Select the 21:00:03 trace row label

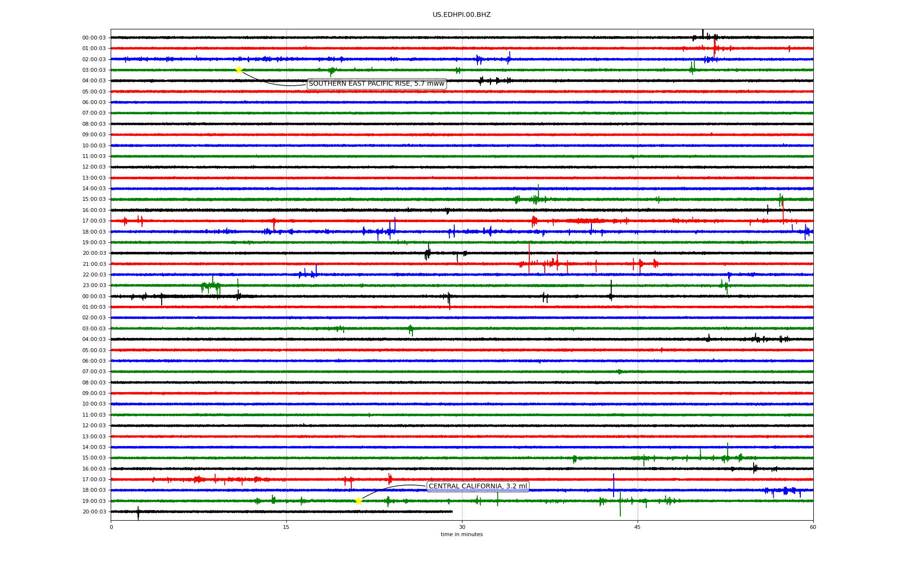94,264
